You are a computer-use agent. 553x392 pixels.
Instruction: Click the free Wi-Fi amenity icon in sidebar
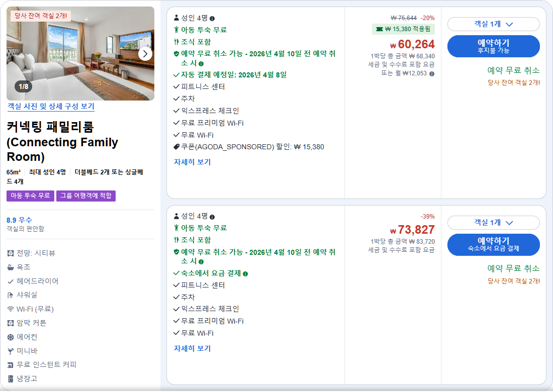coord(11,309)
